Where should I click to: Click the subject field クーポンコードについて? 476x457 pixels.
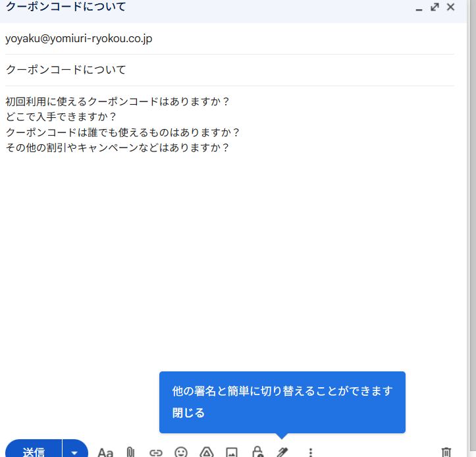[230, 70]
